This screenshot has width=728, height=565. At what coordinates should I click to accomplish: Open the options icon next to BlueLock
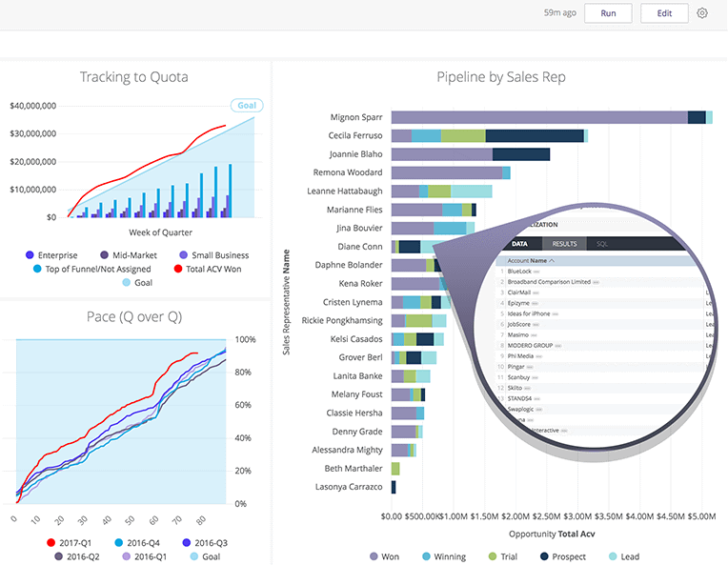536,272
